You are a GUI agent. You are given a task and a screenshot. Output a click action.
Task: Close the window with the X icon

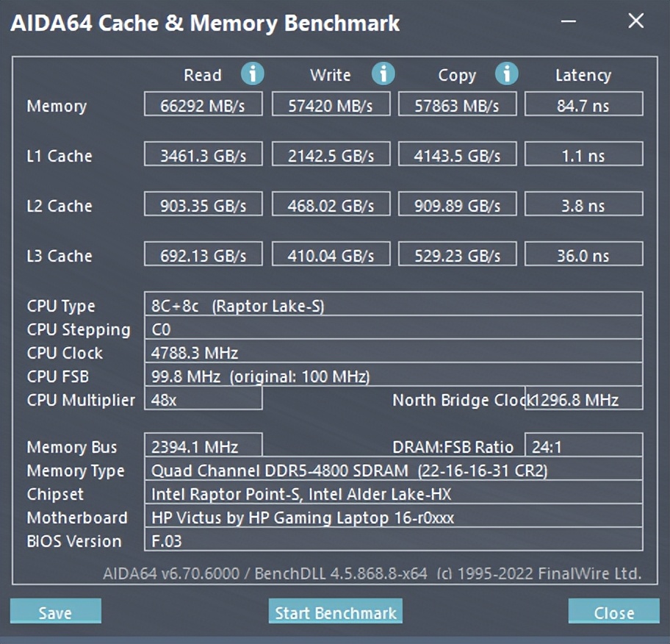coord(635,21)
